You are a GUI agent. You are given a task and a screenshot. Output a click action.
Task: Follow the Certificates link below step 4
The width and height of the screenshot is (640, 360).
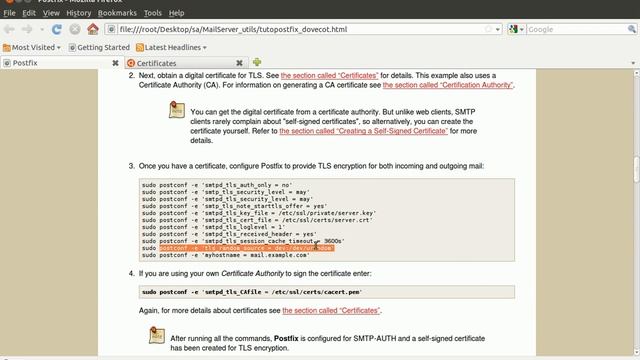[x=331, y=311]
